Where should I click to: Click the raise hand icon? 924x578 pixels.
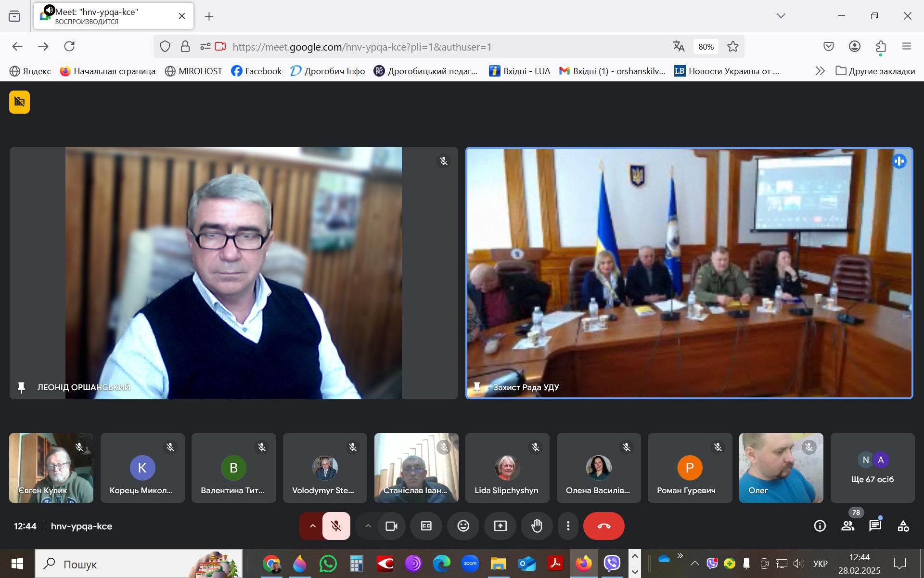click(x=537, y=526)
